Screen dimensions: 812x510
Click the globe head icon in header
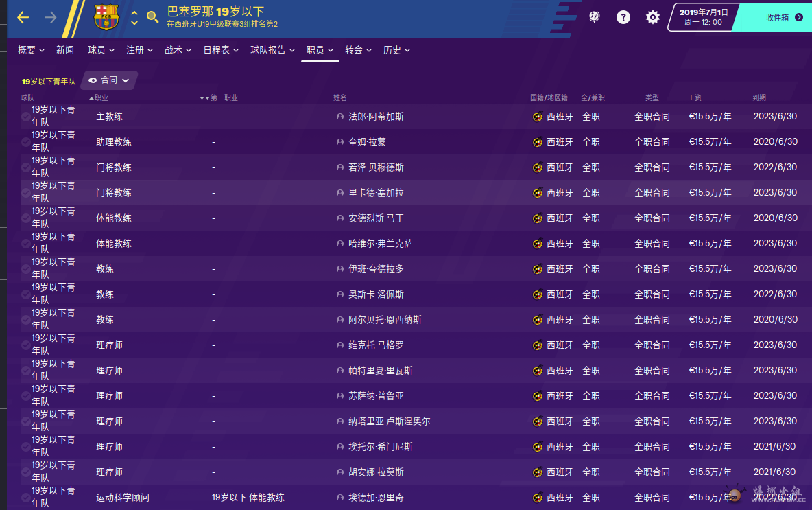tap(595, 17)
